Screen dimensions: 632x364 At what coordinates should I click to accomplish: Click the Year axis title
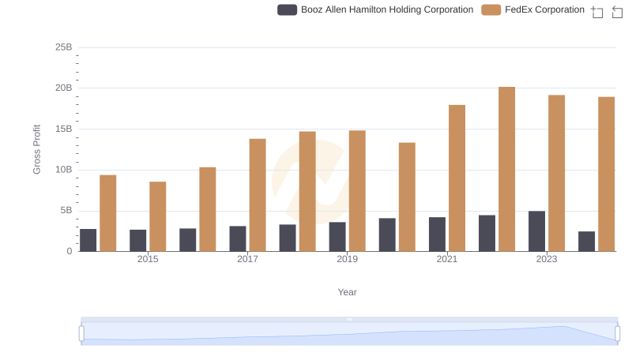click(x=347, y=292)
